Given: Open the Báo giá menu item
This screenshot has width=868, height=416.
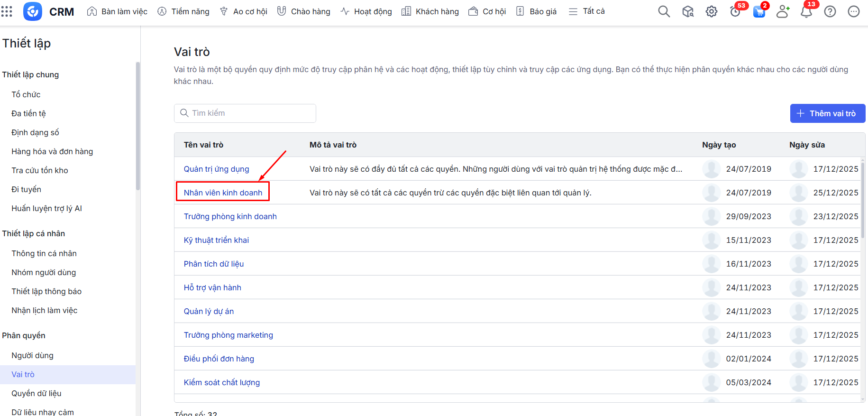Looking at the screenshot, I should coord(537,11).
